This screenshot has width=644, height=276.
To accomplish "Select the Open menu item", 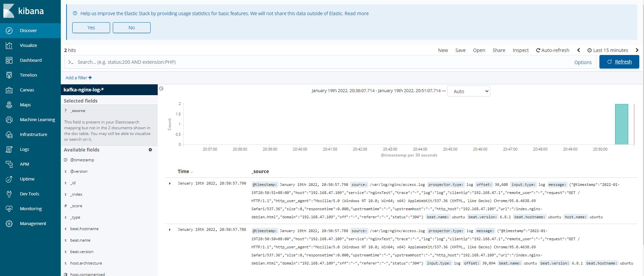I will pyautogui.click(x=479, y=50).
